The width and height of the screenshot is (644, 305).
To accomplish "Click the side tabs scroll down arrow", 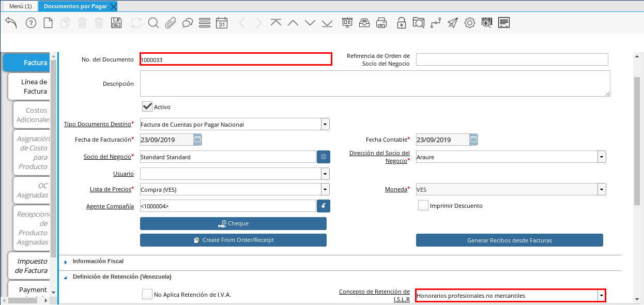I will [53, 293].
